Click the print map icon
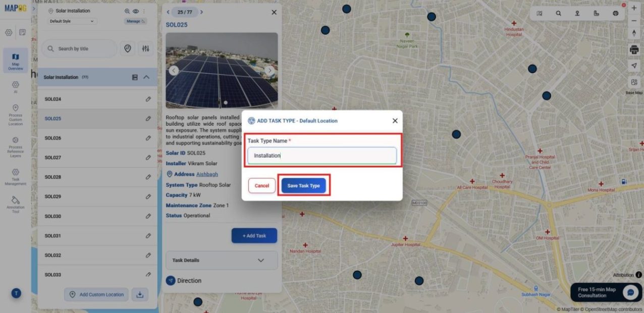Screen dimensions: 644x313 633,50
